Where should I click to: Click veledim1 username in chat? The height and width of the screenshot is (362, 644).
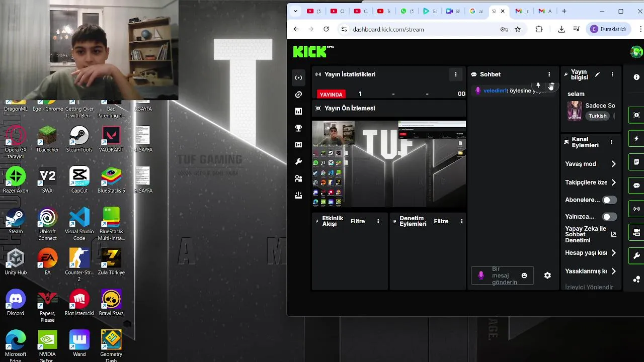click(495, 90)
